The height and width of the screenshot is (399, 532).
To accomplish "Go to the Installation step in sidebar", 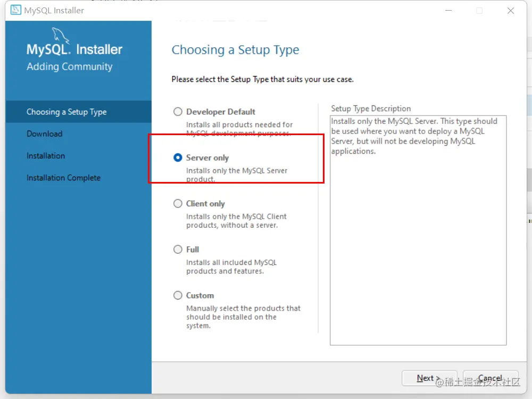I will point(46,156).
